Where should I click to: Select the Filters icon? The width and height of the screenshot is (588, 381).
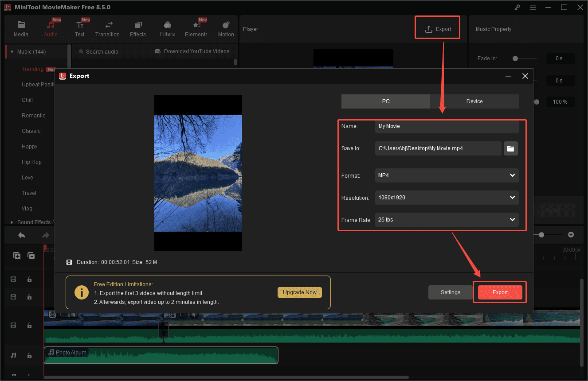(x=167, y=28)
